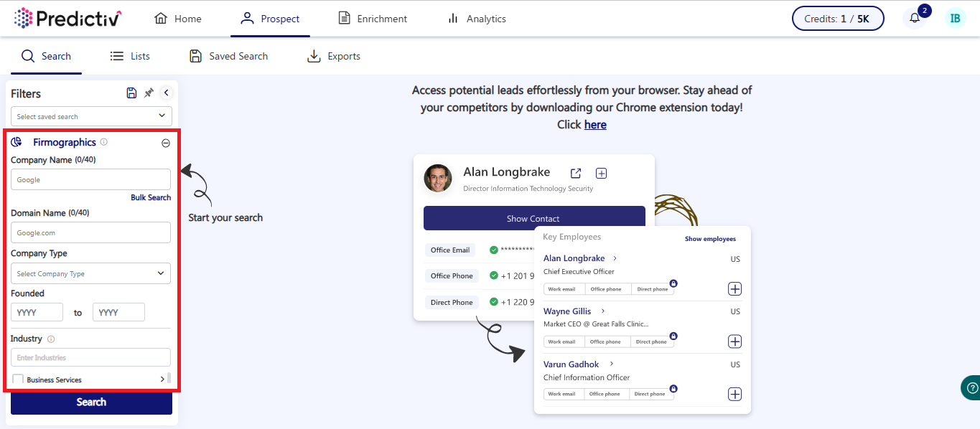
Task: Click the Domain Name input field
Action: tap(90, 232)
